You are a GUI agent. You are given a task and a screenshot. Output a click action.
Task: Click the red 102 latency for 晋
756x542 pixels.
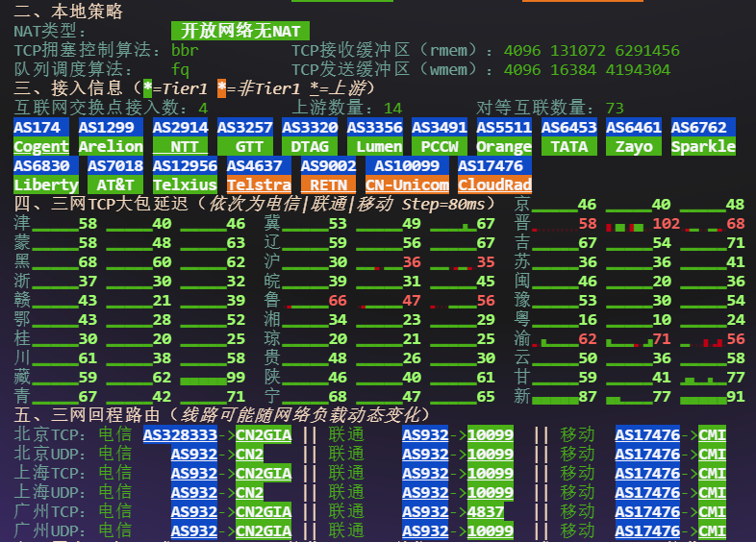point(666,224)
